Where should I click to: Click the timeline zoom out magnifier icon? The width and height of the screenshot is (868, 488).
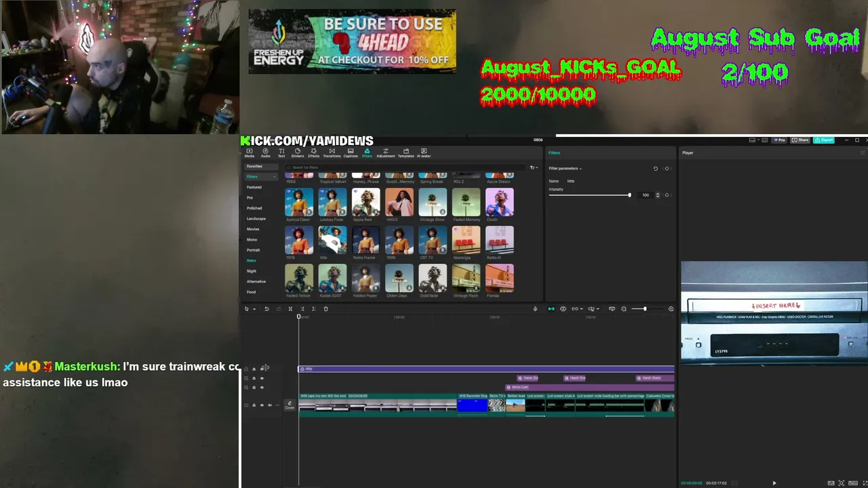pos(624,309)
